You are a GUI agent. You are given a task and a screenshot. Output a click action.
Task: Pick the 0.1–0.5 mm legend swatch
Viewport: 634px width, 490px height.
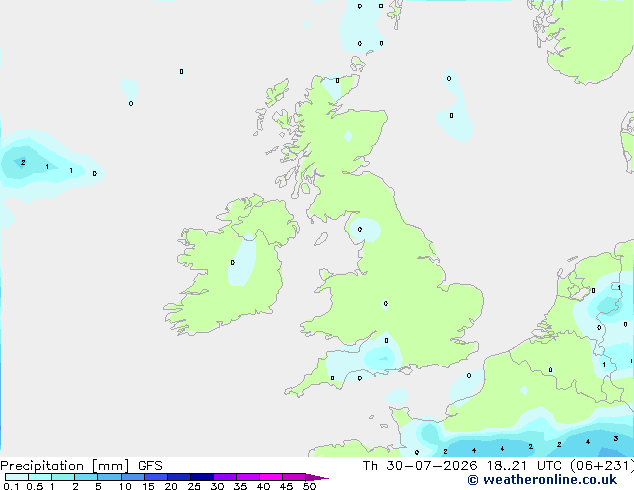(x=17, y=477)
